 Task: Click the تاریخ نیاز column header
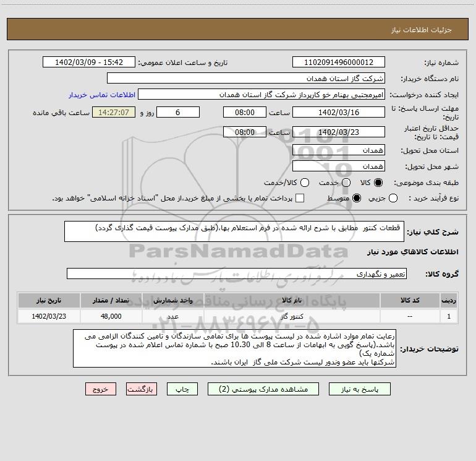point(49,300)
